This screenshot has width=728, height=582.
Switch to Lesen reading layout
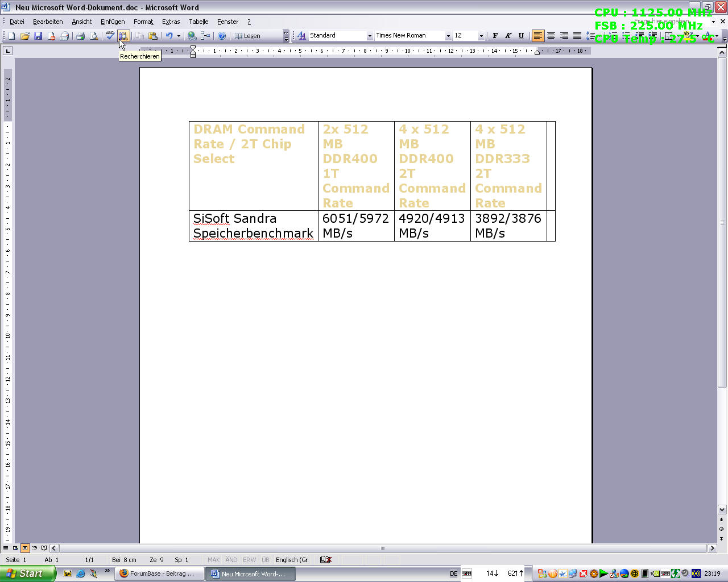[248, 36]
